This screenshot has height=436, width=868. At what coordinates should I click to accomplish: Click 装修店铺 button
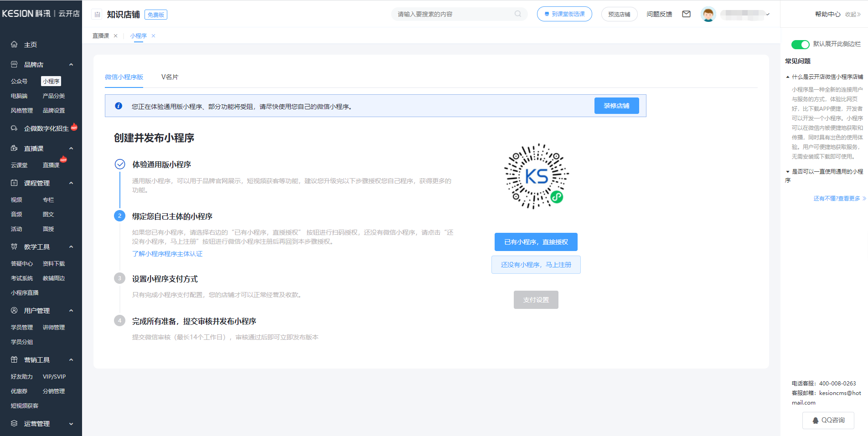pyautogui.click(x=616, y=106)
